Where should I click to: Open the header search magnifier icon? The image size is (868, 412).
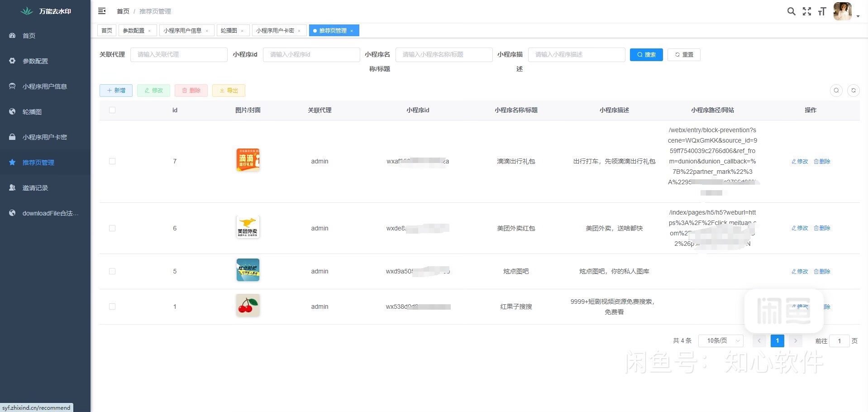pos(791,11)
